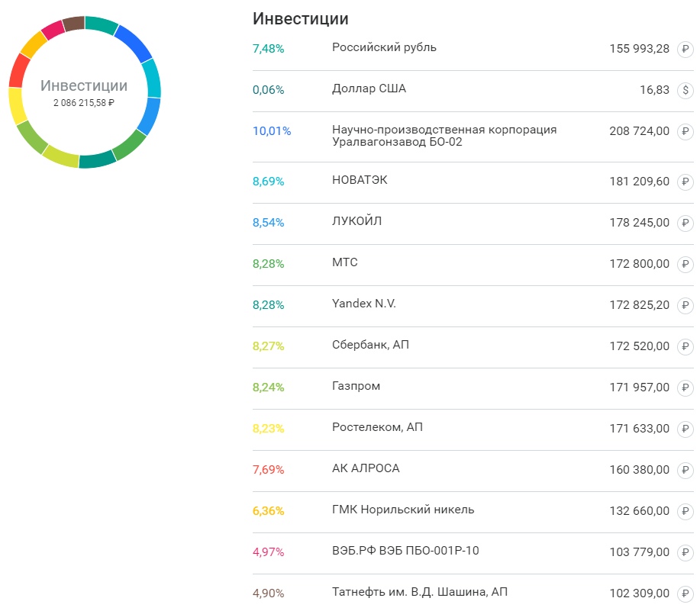
Task: Select the 7,69% share for АК АЛРОСА
Action: 268,470
